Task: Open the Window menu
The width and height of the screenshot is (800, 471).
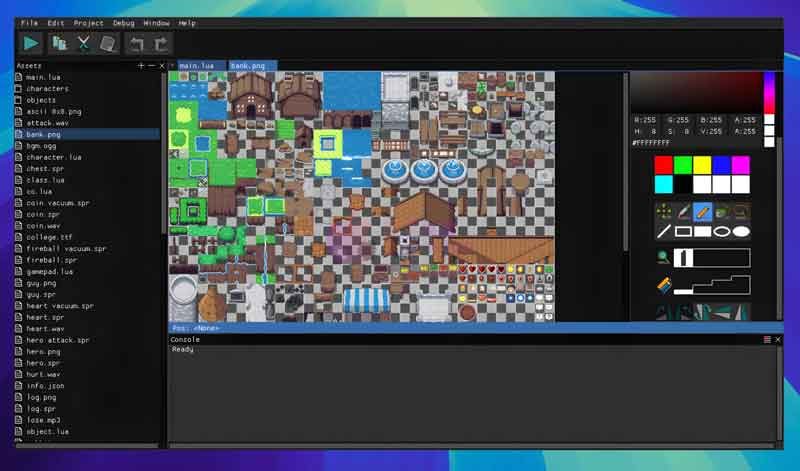Action: [x=156, y=23]
